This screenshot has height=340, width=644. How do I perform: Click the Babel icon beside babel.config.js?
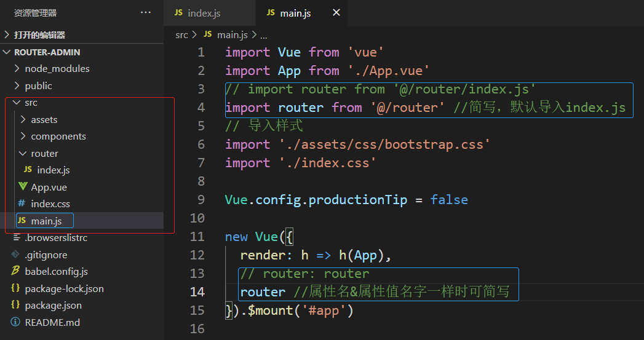point(15,271)
